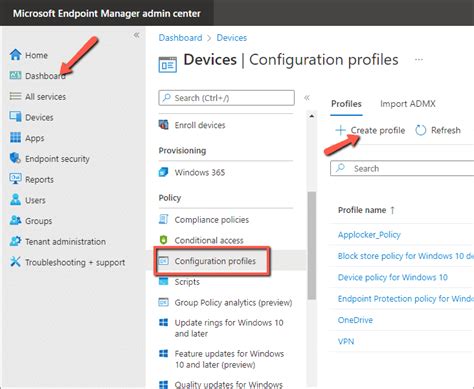
Task: Click the Refresh circular arrow icon
Action: [421, 130]
